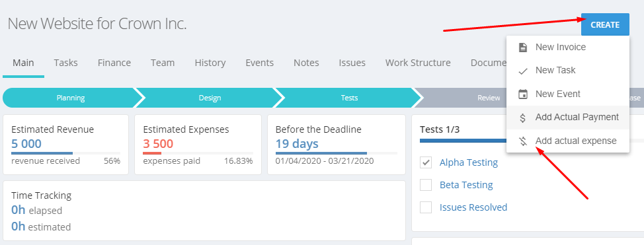Click the 19 days deadline value
This screenshot has height=245, width=644.
pyautogui.click(x=297, y=144)
